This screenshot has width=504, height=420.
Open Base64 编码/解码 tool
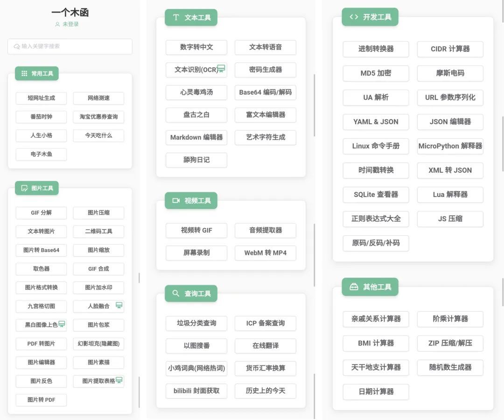pyautogui.click(x=265, y=92)
